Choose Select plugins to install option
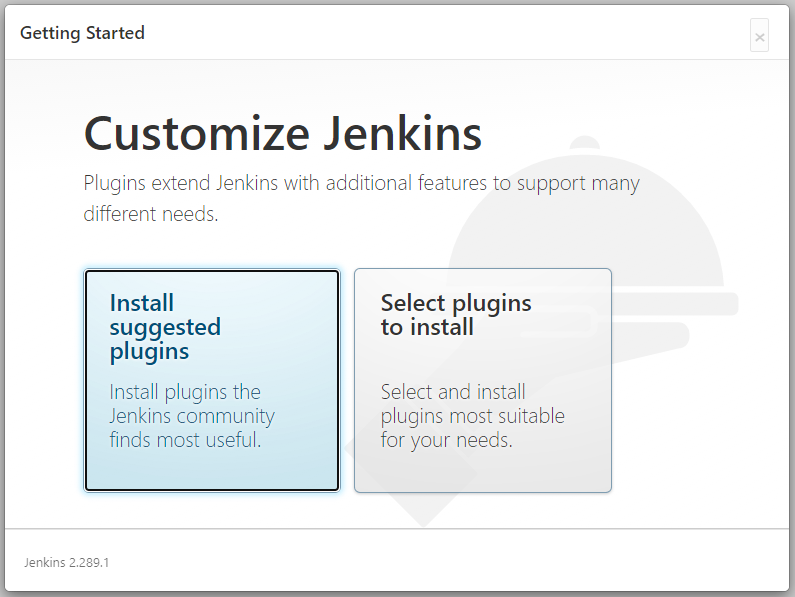The width and height of the screenshot is (795, 597). coord(483,380)
